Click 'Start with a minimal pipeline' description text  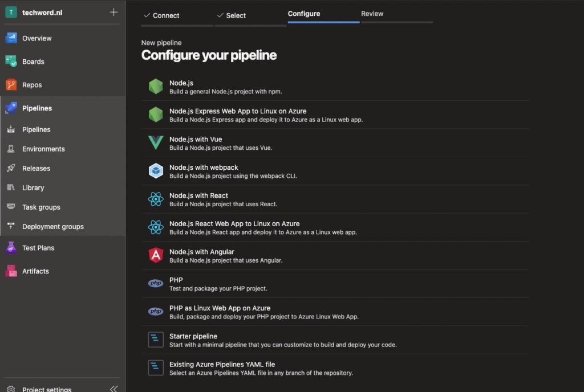(283, 345)
